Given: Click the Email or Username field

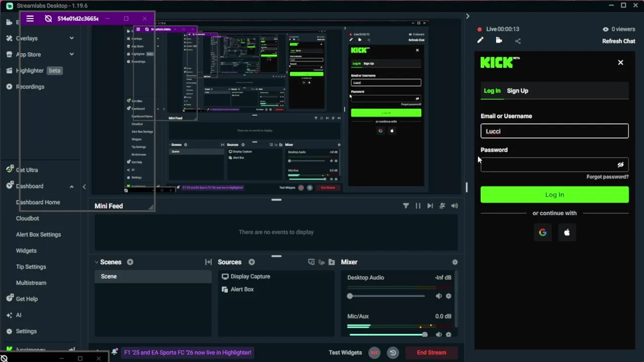Looking at the screenshot, I should pyautogui.click(x=554, y=131).
